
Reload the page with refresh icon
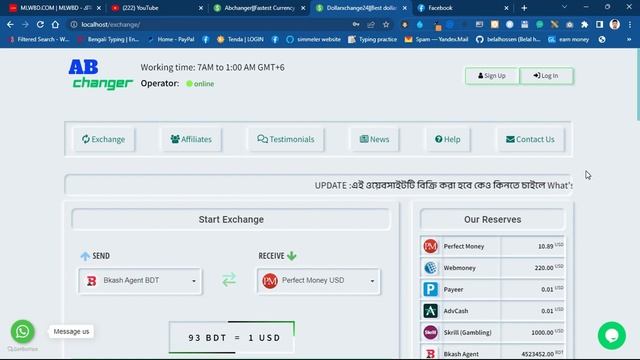pyautogui.click(x=40, y=24)
